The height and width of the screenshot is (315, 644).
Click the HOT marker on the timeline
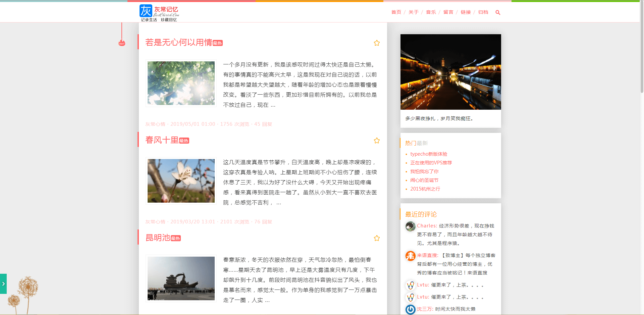pos(122,43)
